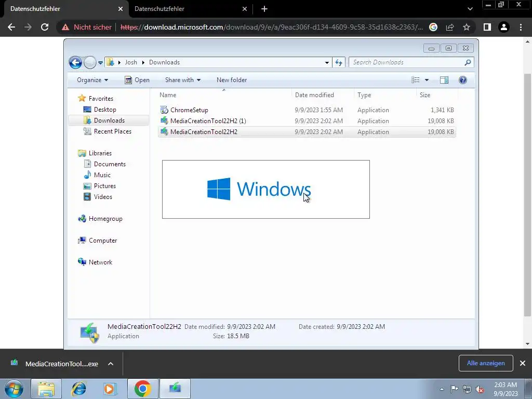This screenshot has height=399, width=532.
Task: Open Windows Explorer from taskbar
Action: [x=46, y=389]
